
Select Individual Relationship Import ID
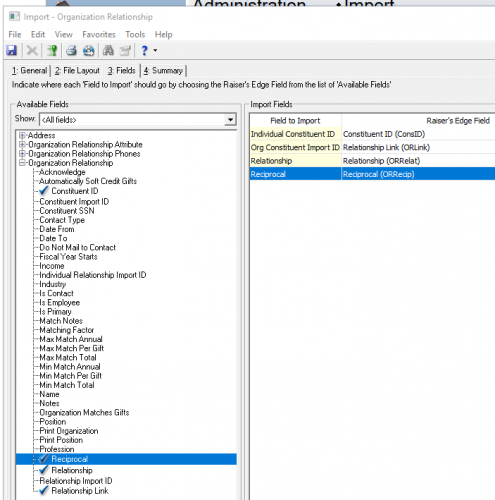tap(93, 275)
